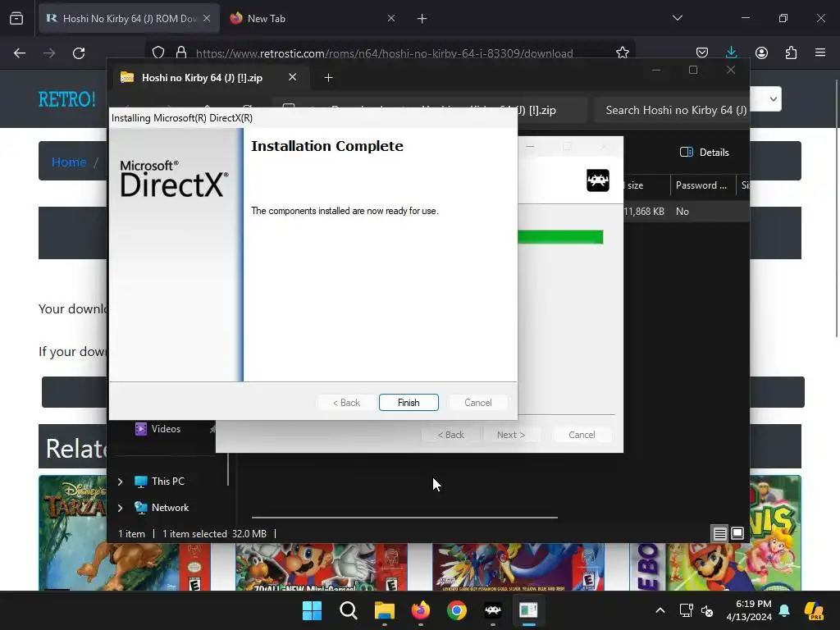Select This PC in Explorer sidebar

click(167, 481)
